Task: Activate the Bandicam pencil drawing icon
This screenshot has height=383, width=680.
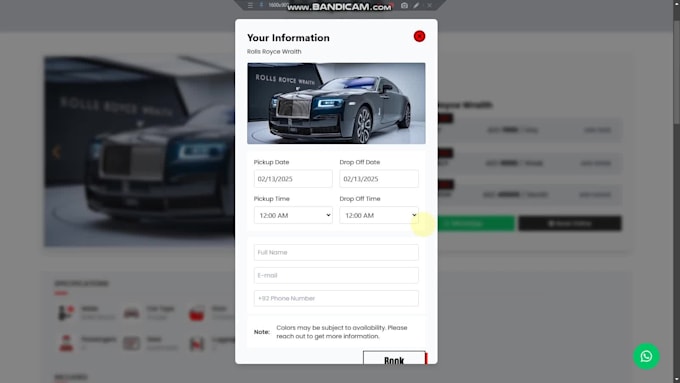Action: coord(416,5)
